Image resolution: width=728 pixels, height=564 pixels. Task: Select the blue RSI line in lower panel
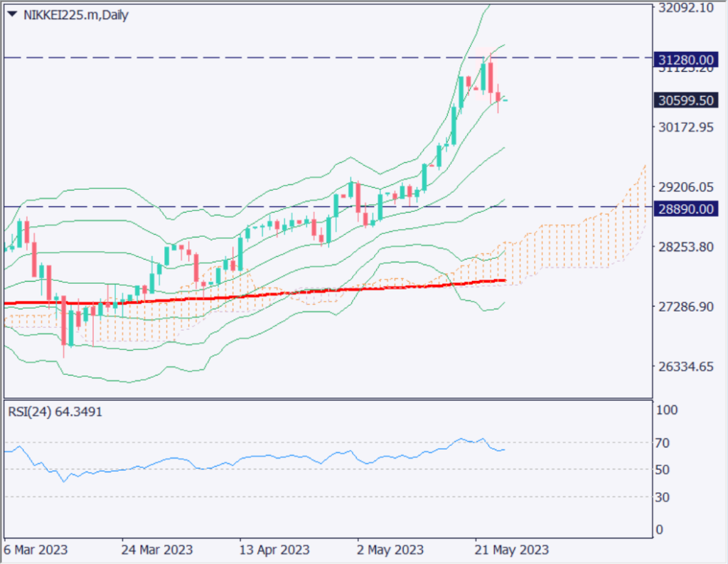tap(284, 457)
